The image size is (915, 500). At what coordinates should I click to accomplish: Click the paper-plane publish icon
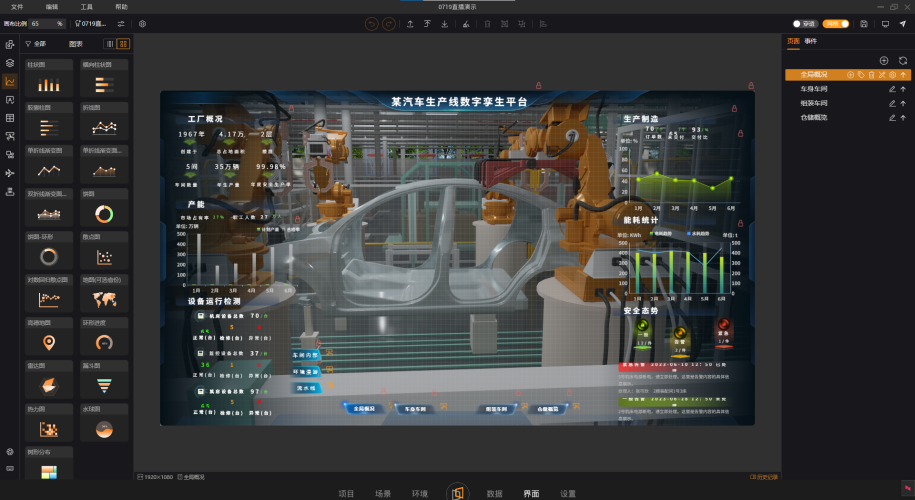pos(903,24)
